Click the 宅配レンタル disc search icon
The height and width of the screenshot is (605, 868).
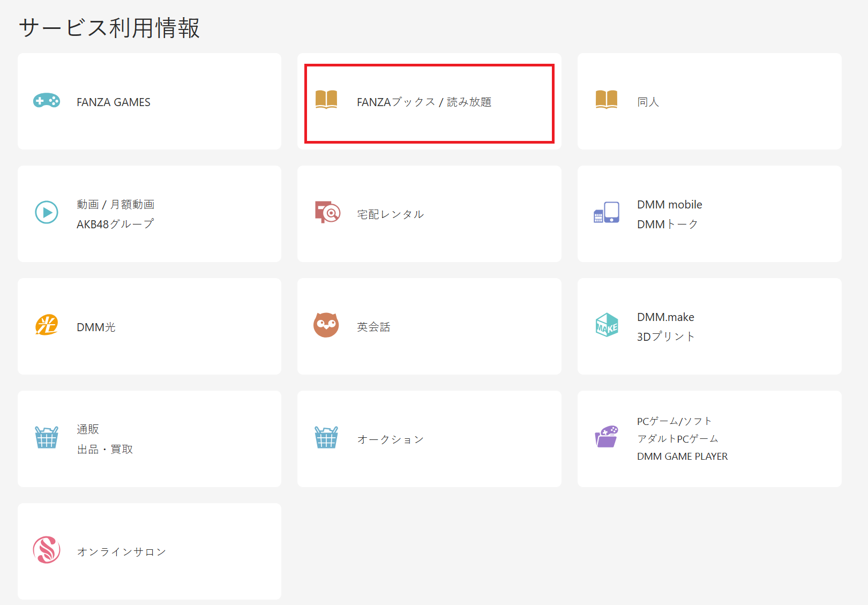[x=327, y=212]
